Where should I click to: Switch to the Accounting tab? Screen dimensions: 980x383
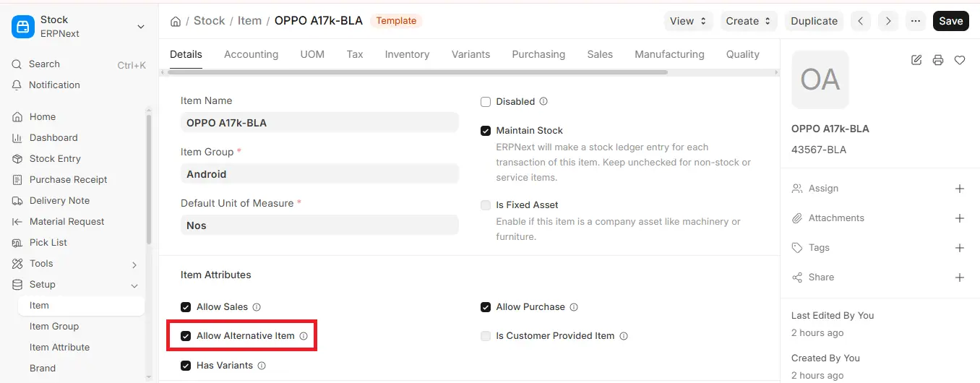click(251, 54)
